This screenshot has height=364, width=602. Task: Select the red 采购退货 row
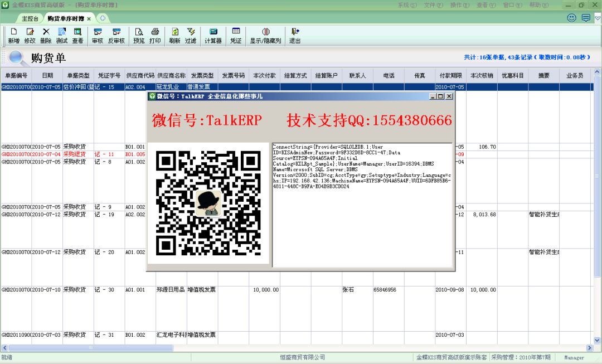[x=74, y=154]
